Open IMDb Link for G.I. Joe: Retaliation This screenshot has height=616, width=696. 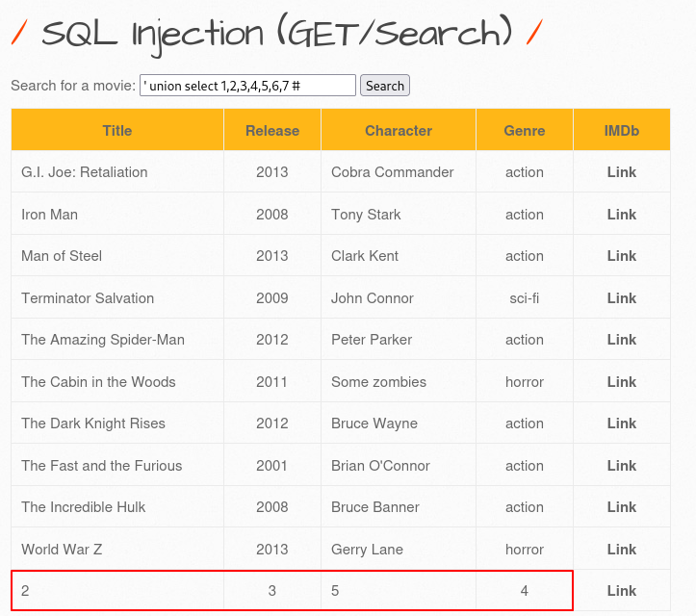pyautogui.click(x=622, y=172)
